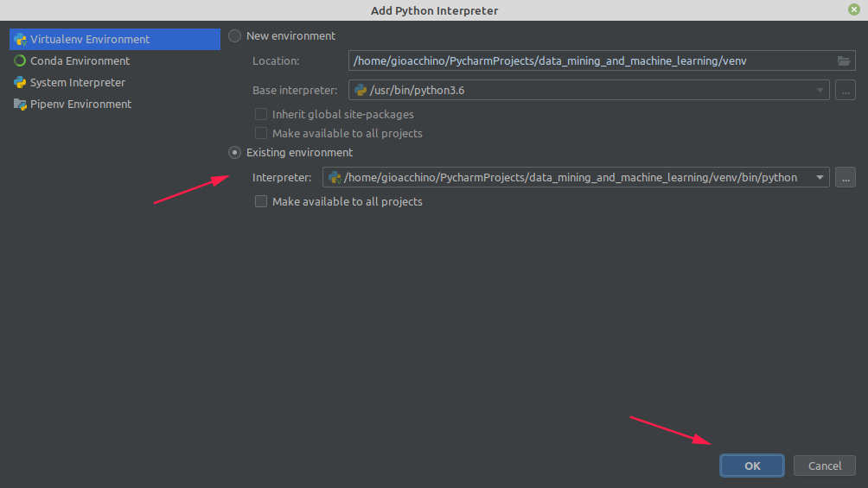Open the Interpreter path combo box

(576, 178)
